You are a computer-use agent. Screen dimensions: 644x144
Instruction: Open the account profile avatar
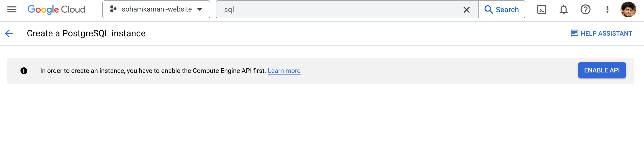tap(628, 9)
